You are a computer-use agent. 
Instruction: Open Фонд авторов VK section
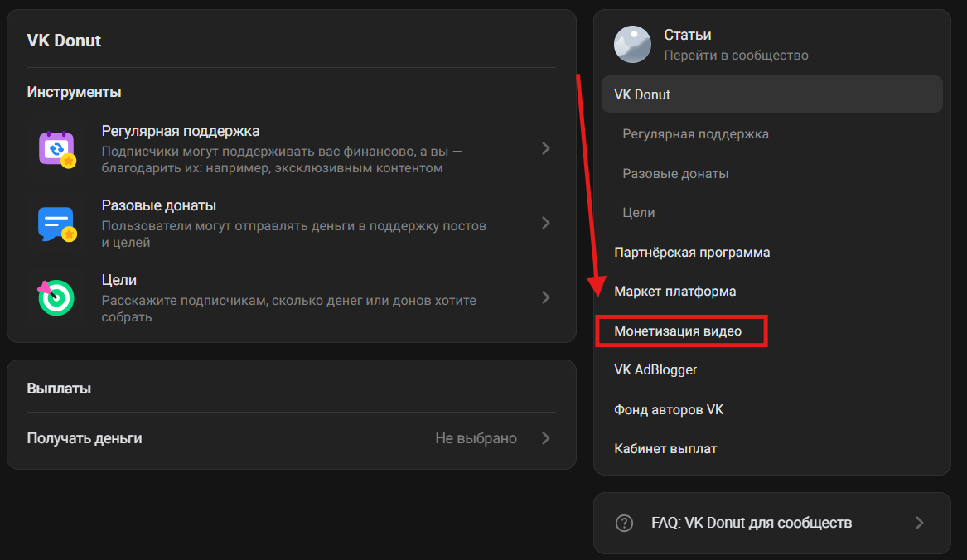click(x=669, y=410)
